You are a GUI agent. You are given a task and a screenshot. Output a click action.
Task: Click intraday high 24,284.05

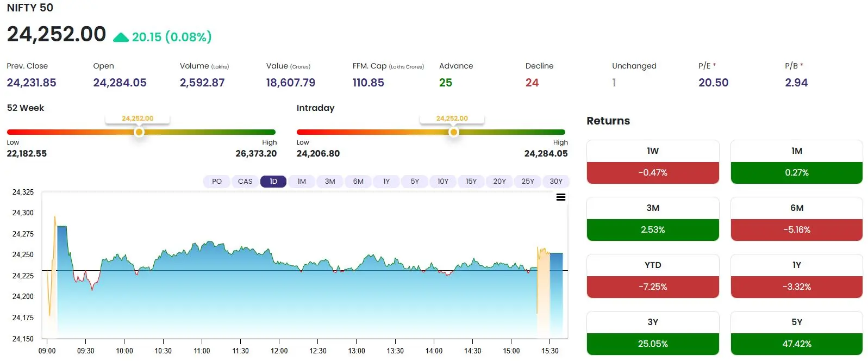coord(546,154)
